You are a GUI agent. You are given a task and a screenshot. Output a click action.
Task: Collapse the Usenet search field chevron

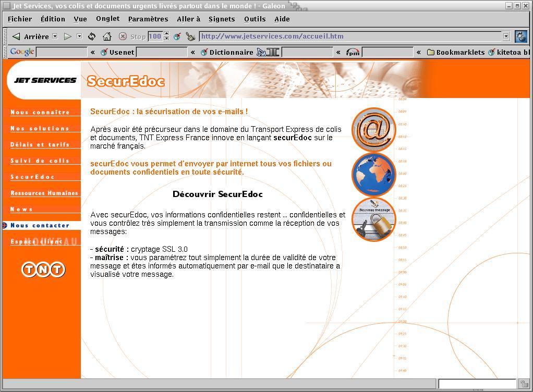point(193,52)
